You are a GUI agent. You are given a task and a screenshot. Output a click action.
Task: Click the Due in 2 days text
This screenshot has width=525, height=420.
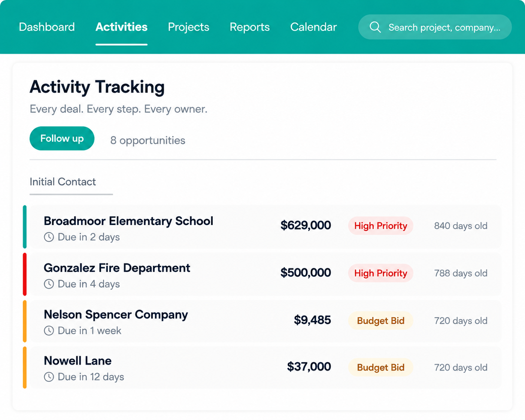pyautogui.click(x=89, y=237)
